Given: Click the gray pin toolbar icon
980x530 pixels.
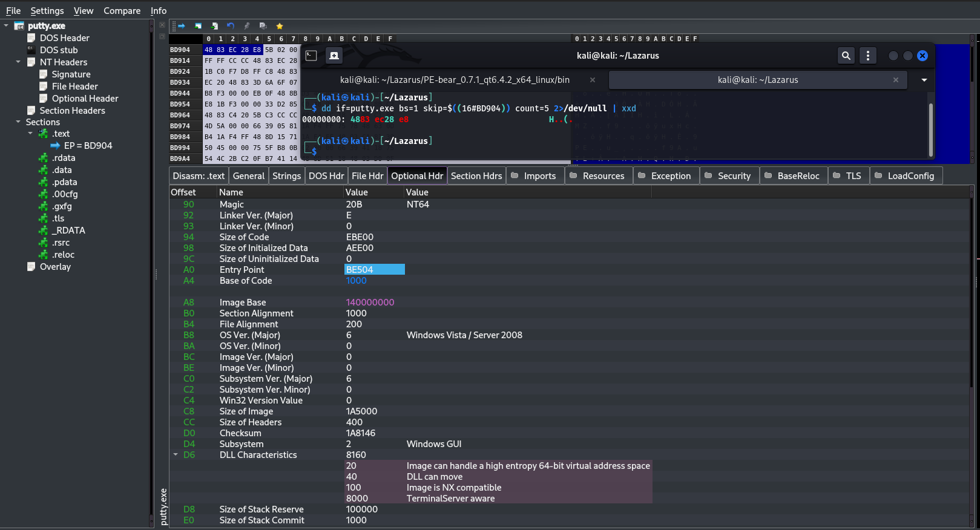Looking at the screenshot, I should point(247,26).
